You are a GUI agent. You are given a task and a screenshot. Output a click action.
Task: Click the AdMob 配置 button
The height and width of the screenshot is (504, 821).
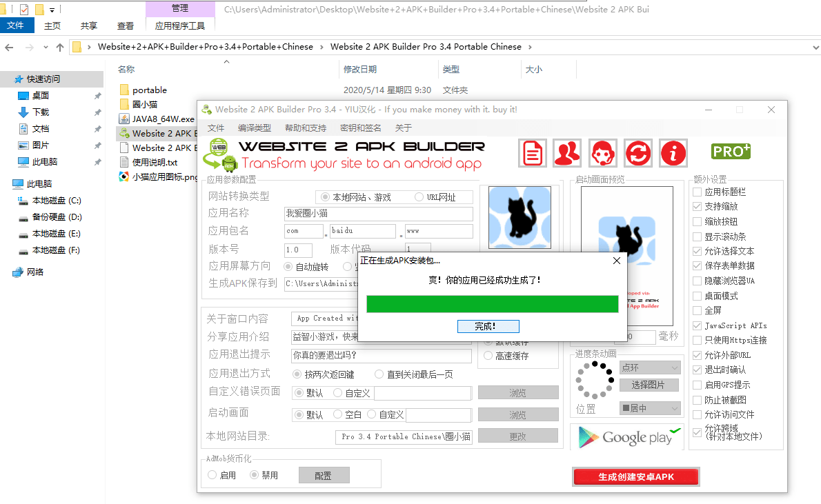point(324,475)
